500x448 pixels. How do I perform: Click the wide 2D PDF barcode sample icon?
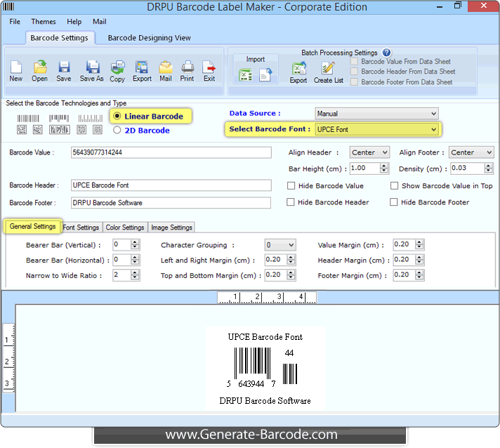[59, 129]
